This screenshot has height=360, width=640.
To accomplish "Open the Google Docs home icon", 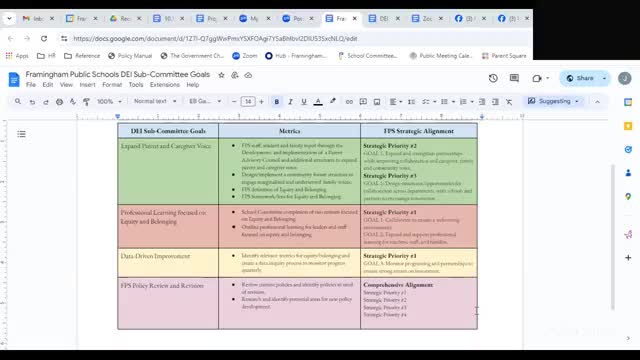I will 14,79.
